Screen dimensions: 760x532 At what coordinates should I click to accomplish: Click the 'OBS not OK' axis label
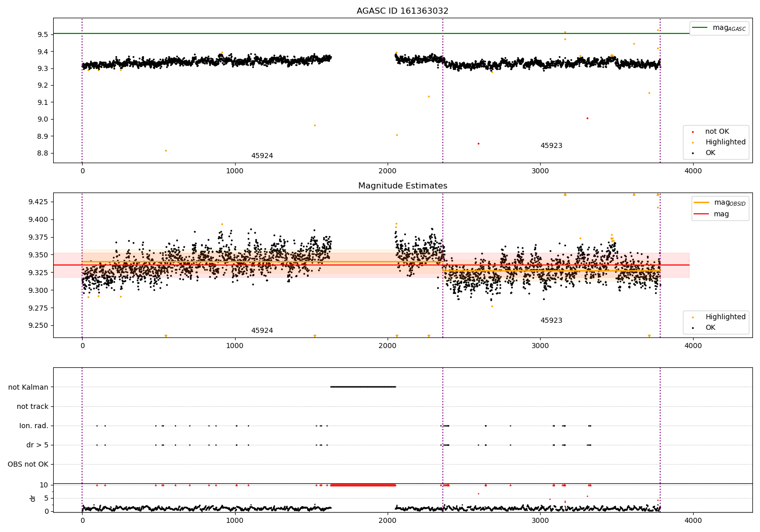(x=28, y=464)
